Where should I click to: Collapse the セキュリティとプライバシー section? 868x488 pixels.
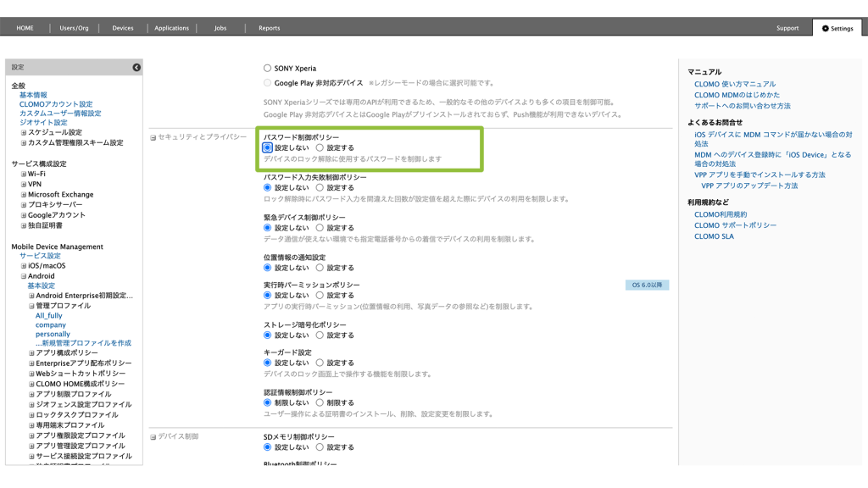click(x=153, y=136)
